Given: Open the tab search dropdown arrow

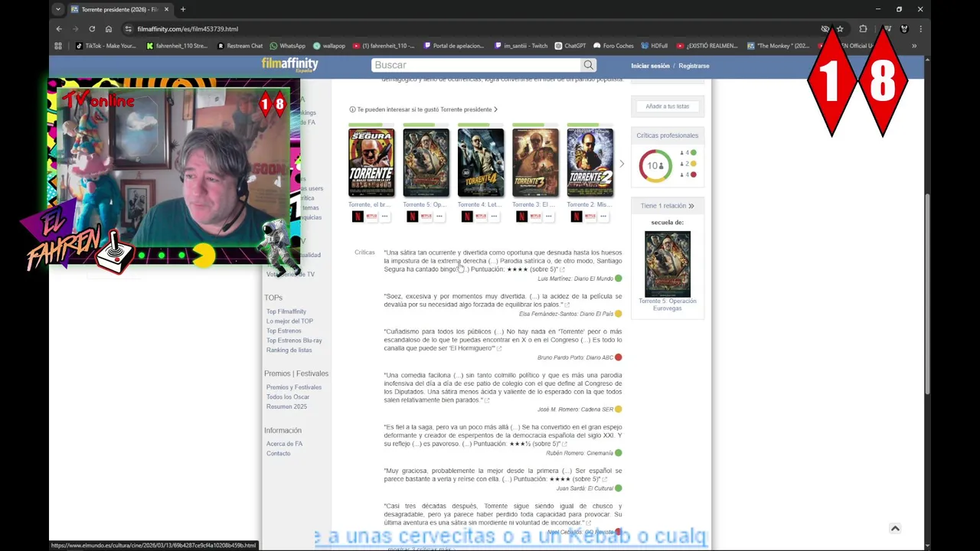Looking at the screenshot, I should (x=58, y=9).
